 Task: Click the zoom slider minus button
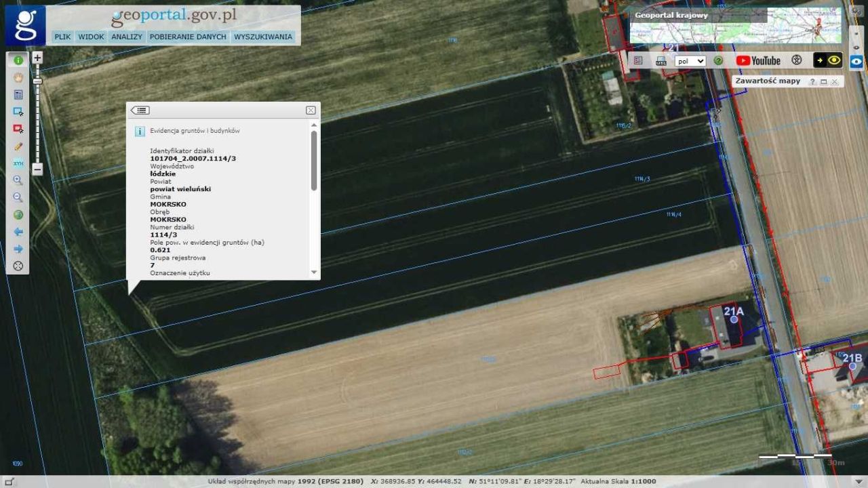pos(37,169)
